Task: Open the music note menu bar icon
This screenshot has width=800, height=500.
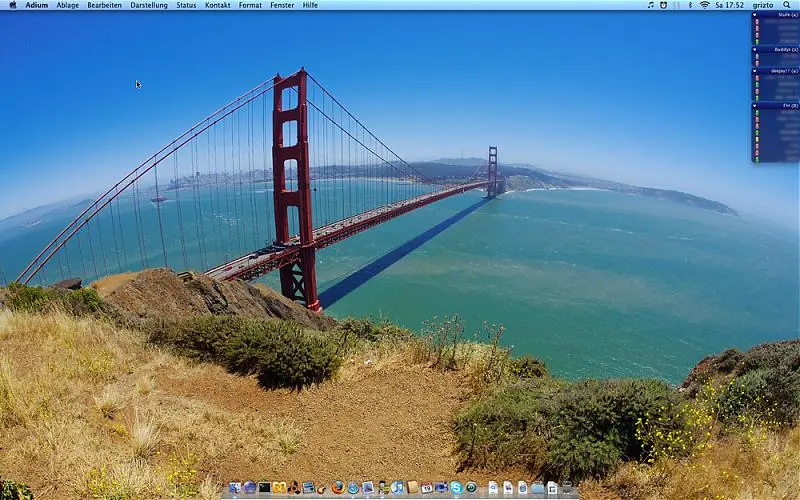Action: (x=651, y=5)
